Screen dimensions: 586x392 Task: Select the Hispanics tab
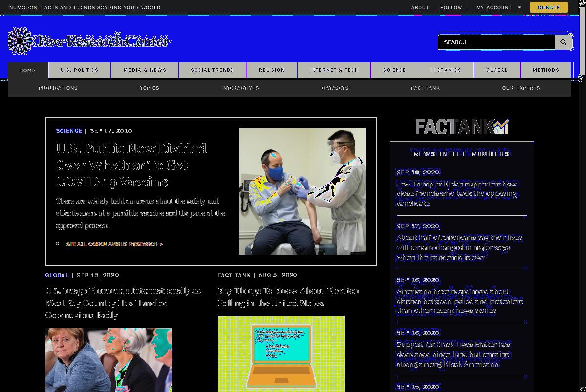(x=446, y=70)
